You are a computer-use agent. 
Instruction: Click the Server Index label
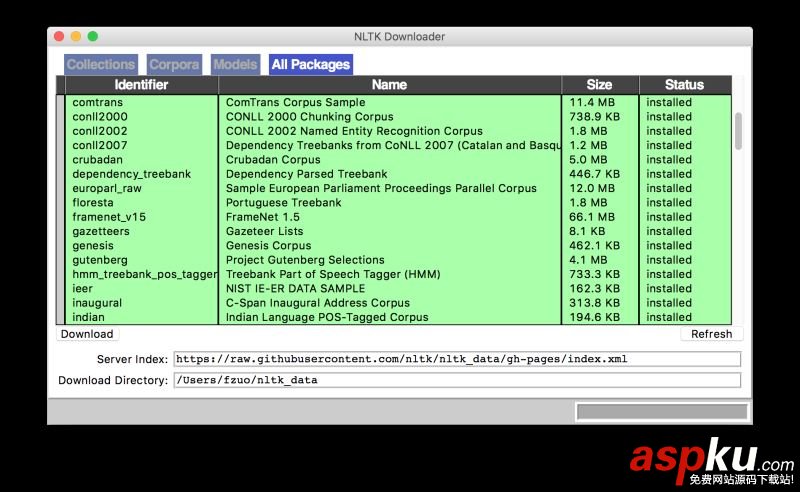click(x=132, y=359)
